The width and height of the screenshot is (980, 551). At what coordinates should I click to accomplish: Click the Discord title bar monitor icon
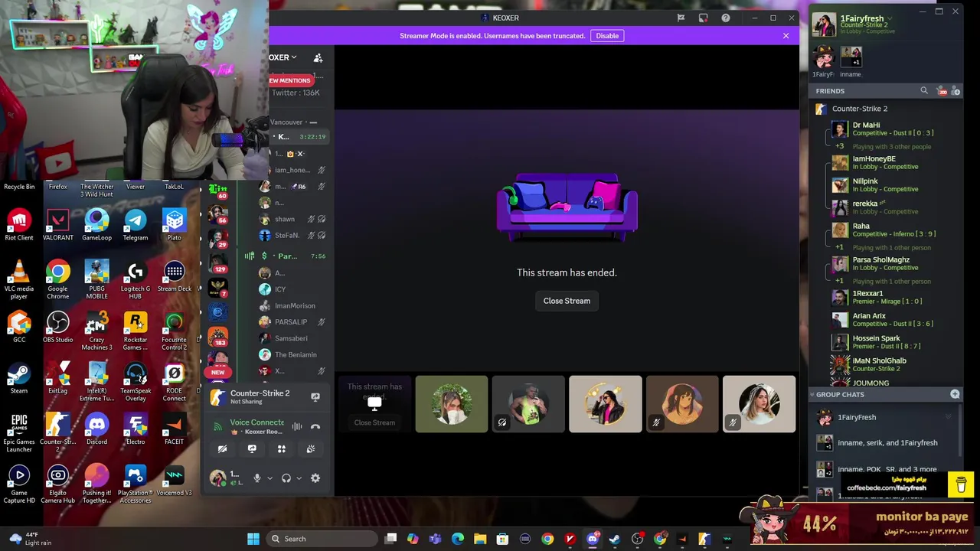click(x=704, y=18)
